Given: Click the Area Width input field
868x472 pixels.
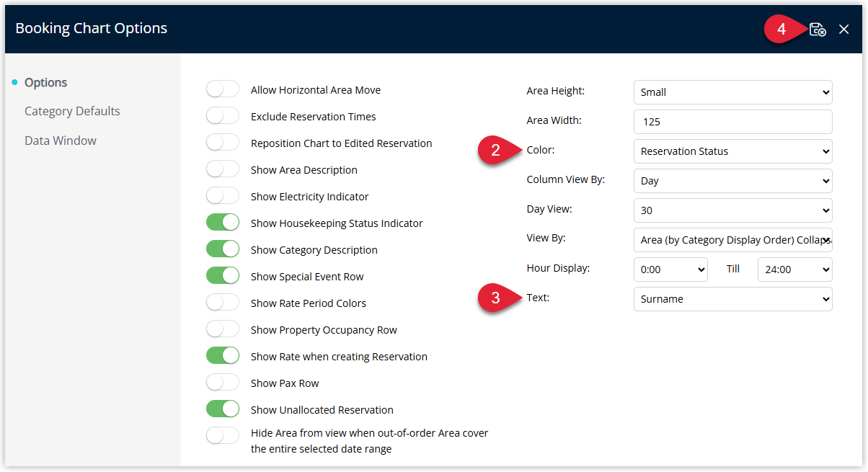Looking at the screenshot, I should [732, 122].
